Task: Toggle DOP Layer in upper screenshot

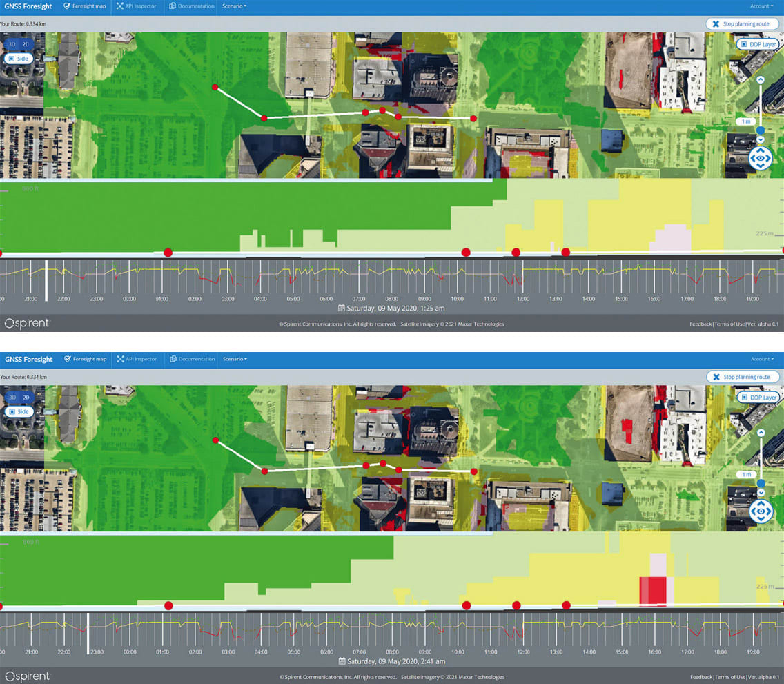Action: pos(759,44)
